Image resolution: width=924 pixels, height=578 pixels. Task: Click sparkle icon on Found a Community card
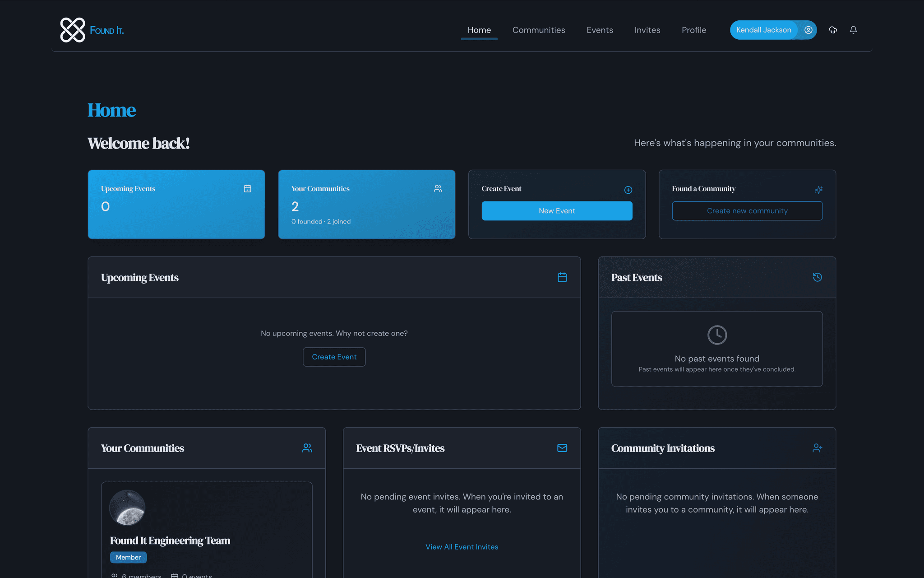coord(818,190)
